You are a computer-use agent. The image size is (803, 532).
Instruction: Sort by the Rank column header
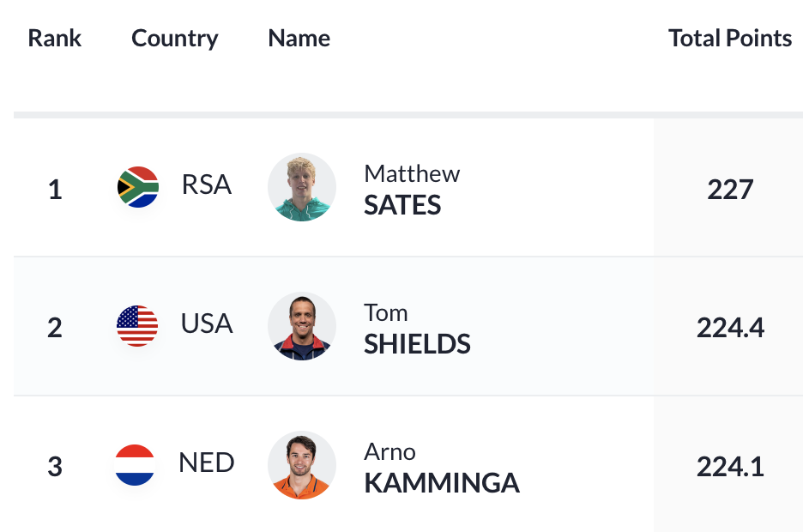(54, 38)
